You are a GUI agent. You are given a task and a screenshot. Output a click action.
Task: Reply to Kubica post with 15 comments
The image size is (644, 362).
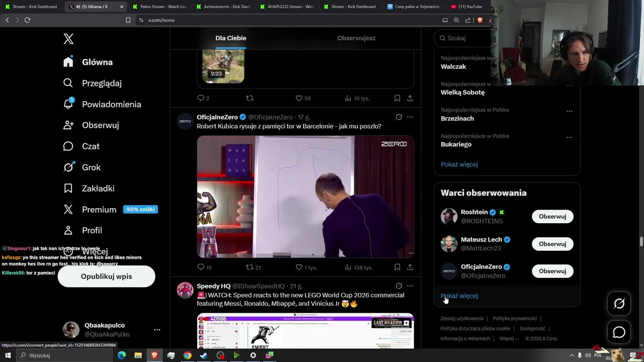(204, 267)
